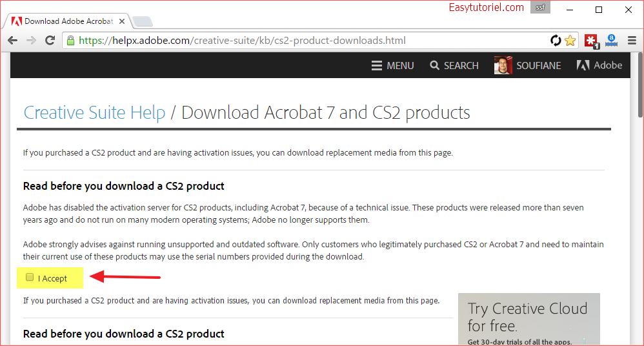This screenshot has width=644, height=346.
Task: Click the circular sync arrows icon in the address bar
Action: 556,40
